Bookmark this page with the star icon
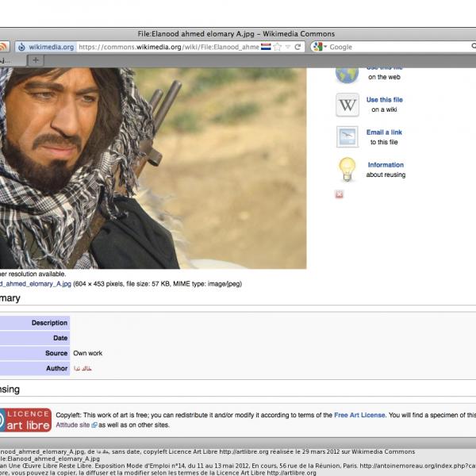Image resolution: width=476 pixels, height=476 pixels. coord(277,47)
